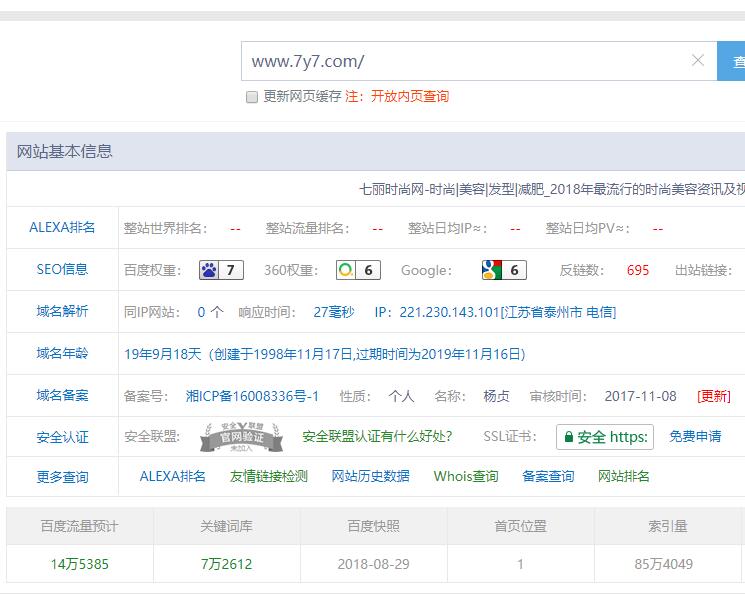Click the 首页位置 value 1
Screen dimensions: 745x594
click(x=520, y=564)
